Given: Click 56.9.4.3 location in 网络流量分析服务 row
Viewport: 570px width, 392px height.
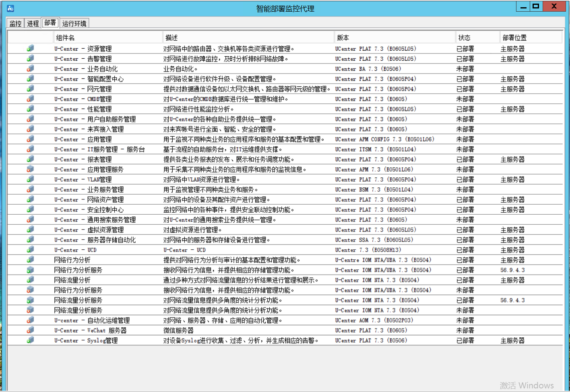Looking at the screenshot, I should (x=512, y=300).
